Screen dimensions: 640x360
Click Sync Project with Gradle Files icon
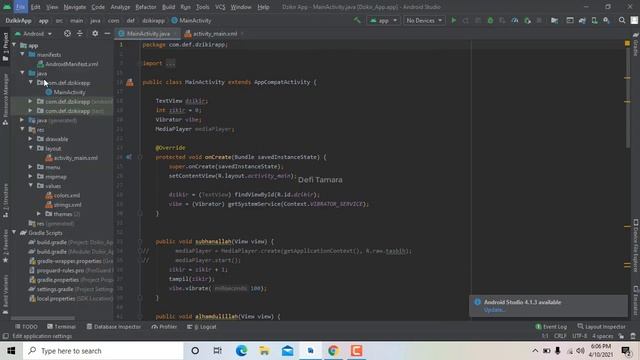coord(582,20)
